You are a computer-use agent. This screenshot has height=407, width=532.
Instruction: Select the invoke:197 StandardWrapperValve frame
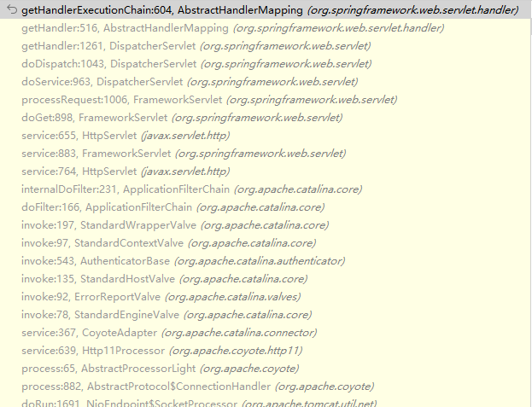point(174,225)
